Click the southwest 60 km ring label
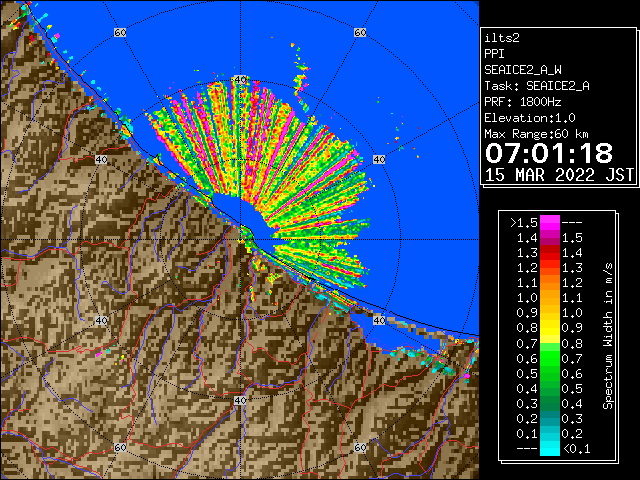The height and width of the screenshot is (480, 640). pyautogui.click(x=120, y=447)
